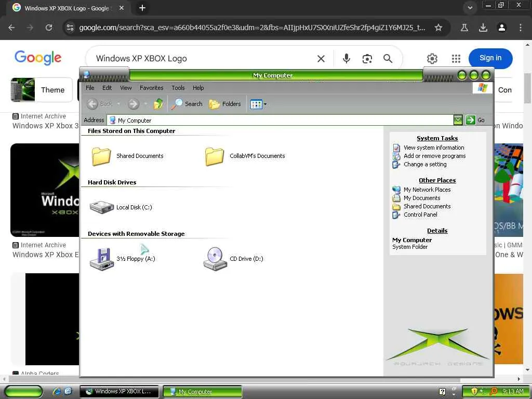Clear the Google search box X
The width and height of the screenshot is (532, 399).
[321, 59]
